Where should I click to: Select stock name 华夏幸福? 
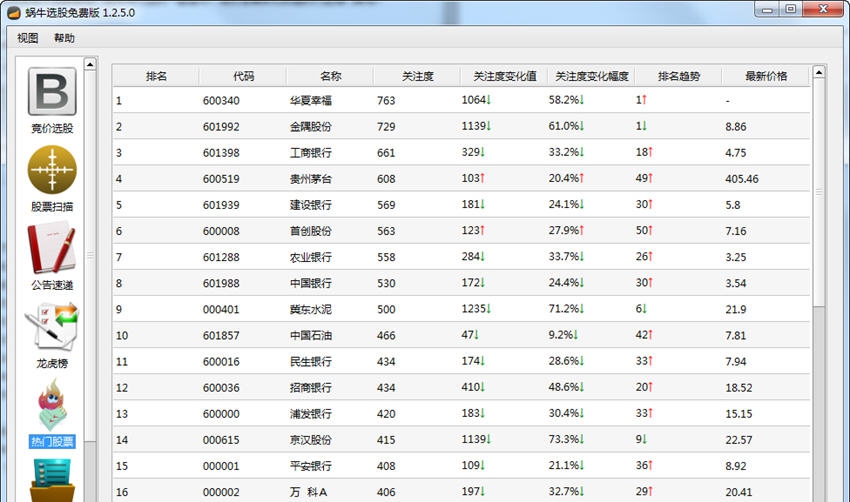point(311,100)
